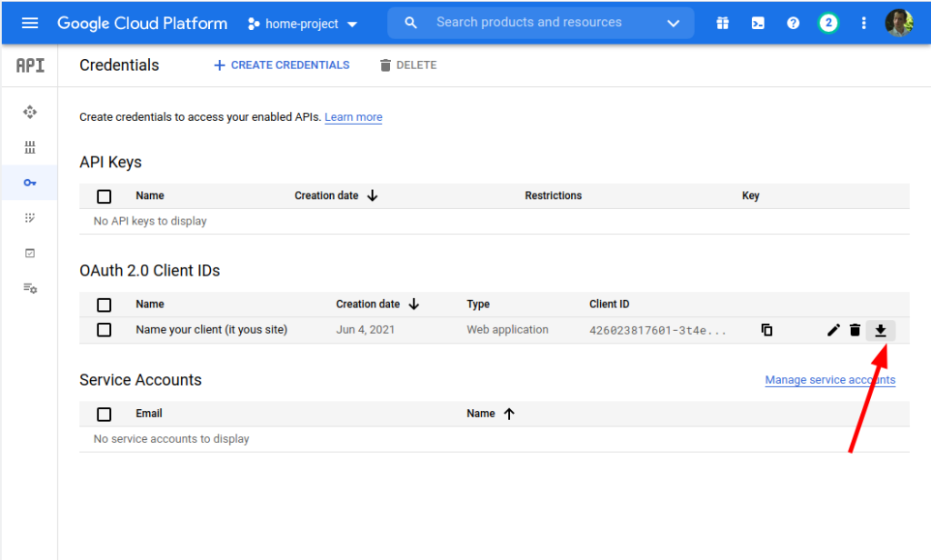Open the free trial gift icon

point(723,23)
